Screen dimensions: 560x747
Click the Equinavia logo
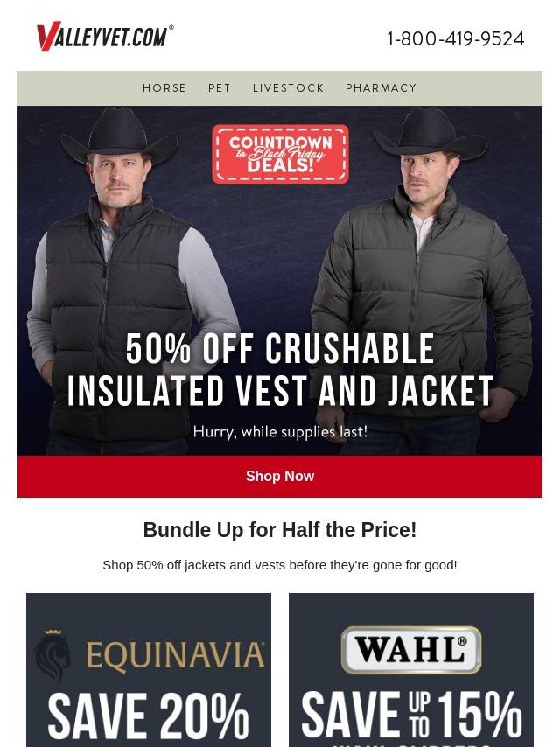point(150,654)
